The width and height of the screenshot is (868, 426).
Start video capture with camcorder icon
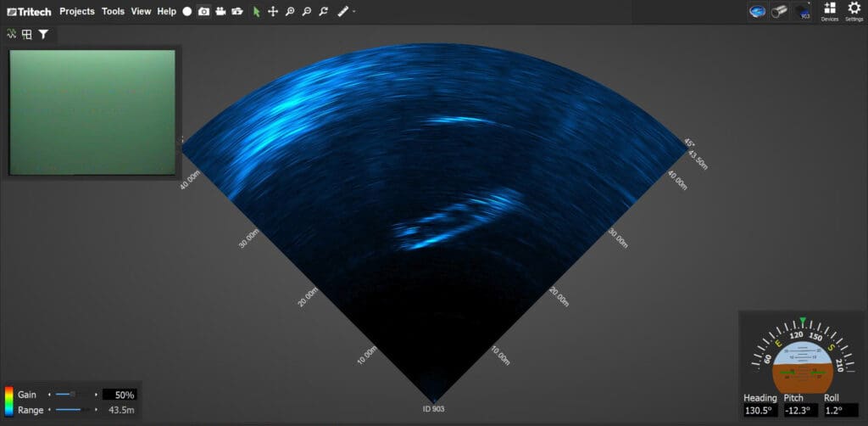point(220,12)
